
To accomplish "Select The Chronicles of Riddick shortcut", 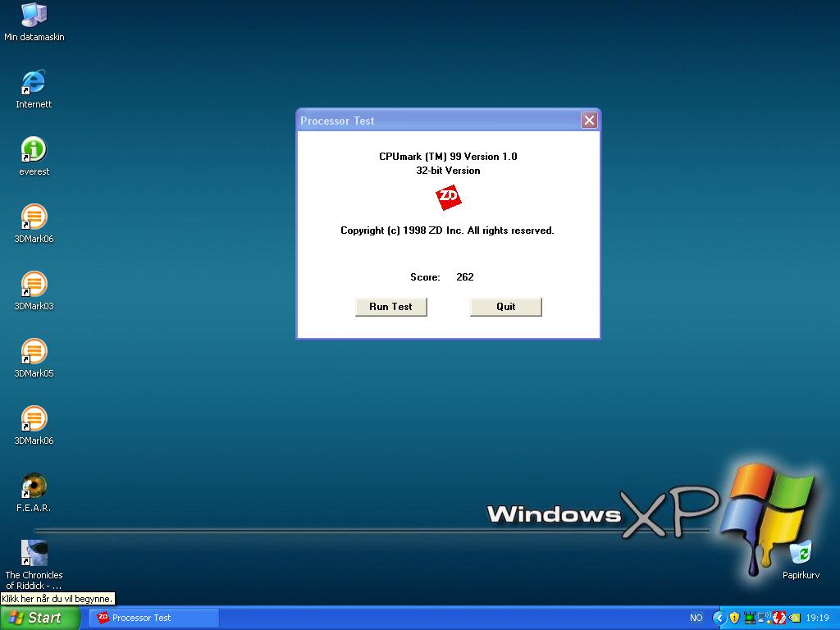I will 34,554.
